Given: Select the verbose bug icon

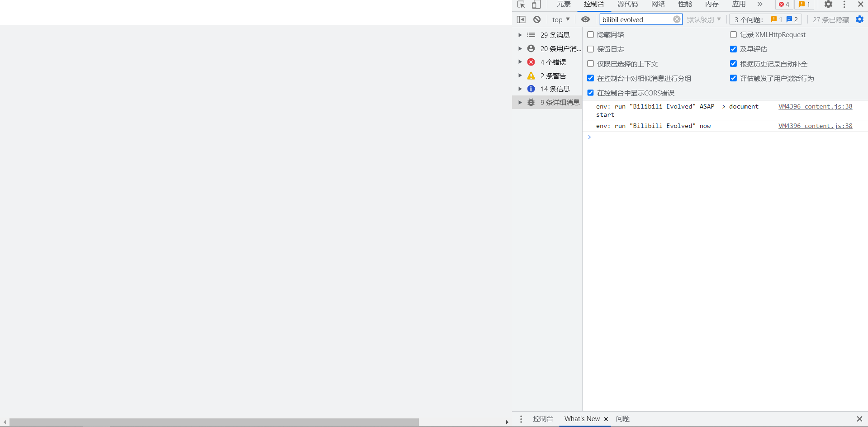Looking at the screenshot, I should pyautogui.click(x=531, y=102).
